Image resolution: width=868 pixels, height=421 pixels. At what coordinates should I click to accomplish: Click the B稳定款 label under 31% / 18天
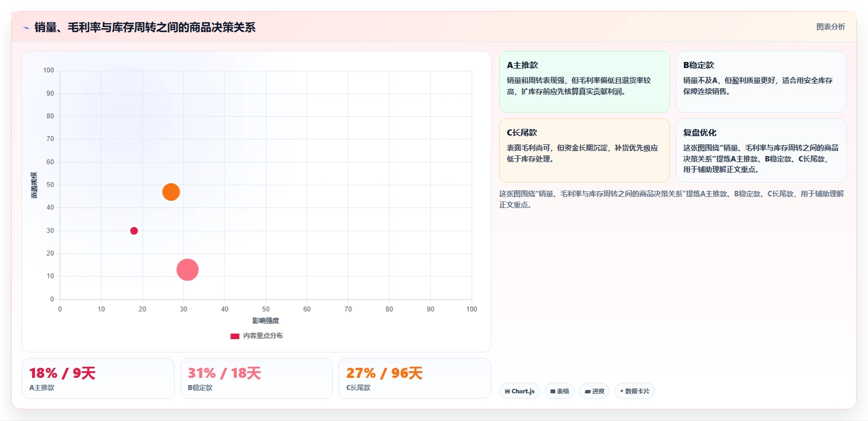tap(200, 388)
